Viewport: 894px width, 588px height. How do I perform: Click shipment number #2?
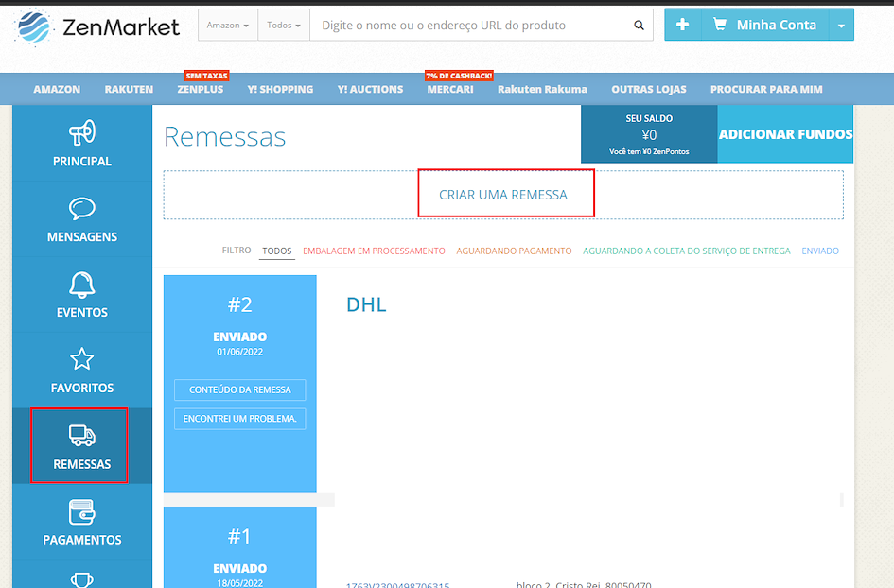click(239, 304)
